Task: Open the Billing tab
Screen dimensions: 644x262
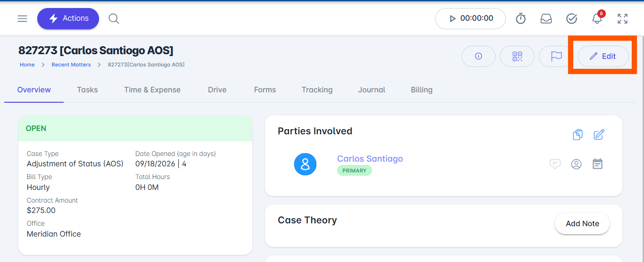Action: [421, 90]
